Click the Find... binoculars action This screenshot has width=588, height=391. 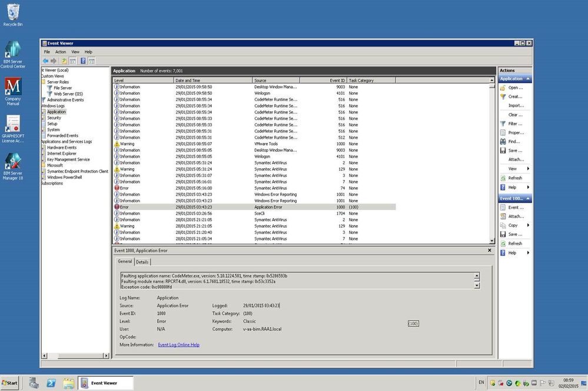tap(515, 142)
